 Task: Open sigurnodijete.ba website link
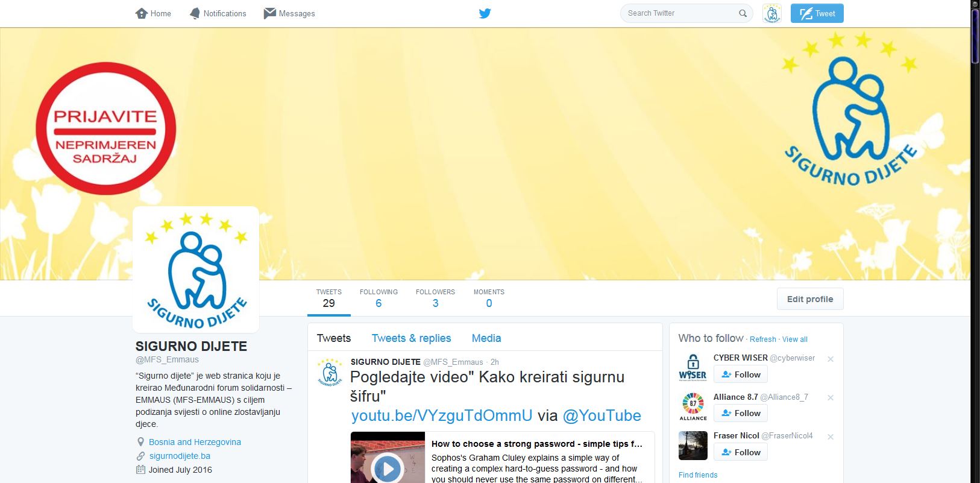(x=180, y=456)
